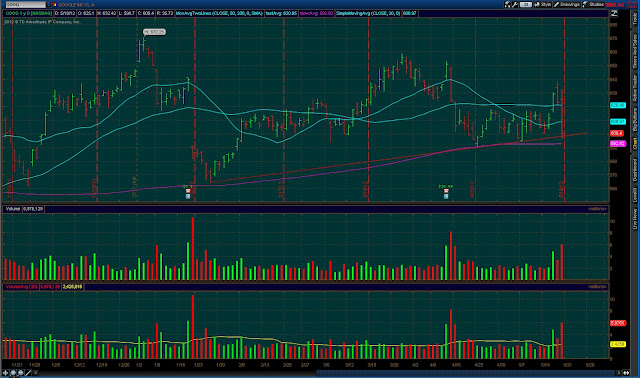The width and height of the screenshot is (640, 378).
Task: Click the MovAvgTwoLines study label
Action: (219, 13)
